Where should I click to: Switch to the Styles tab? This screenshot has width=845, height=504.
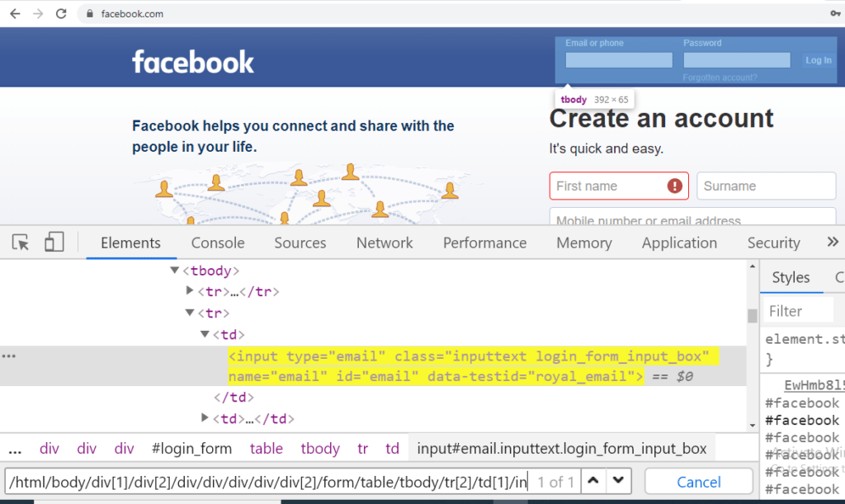[791, 277]
